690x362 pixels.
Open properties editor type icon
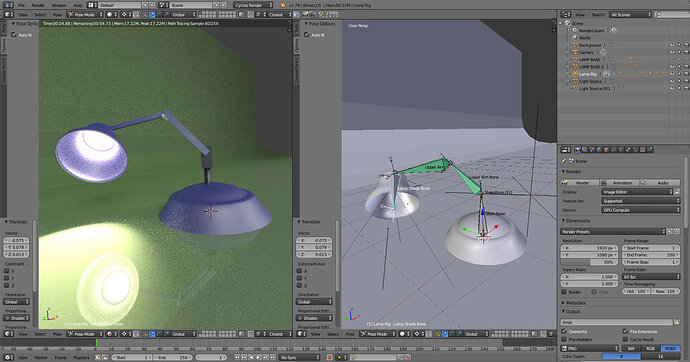click(565, 150)
